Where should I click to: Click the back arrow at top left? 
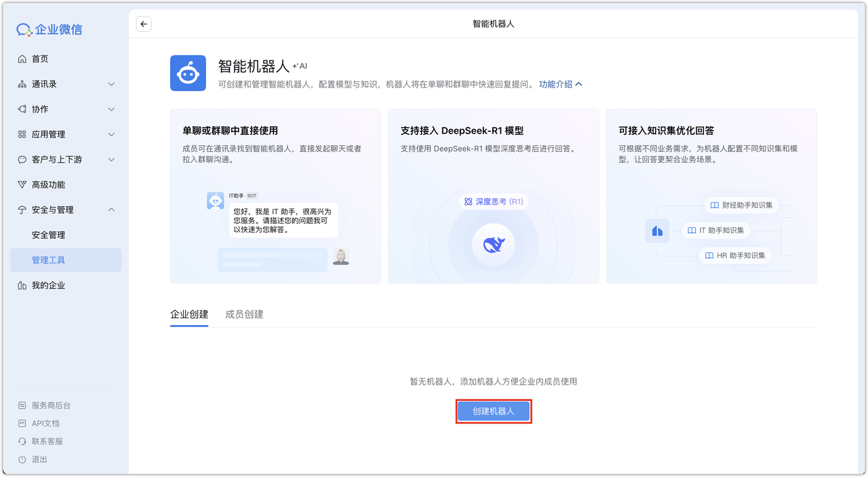coord(144,24)
